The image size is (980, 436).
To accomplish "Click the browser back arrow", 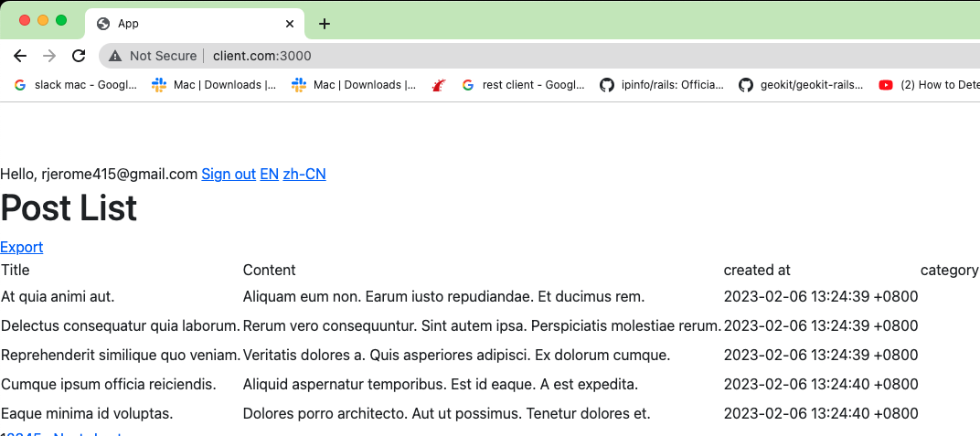I will pyautogui.click(x=20, y=56).
